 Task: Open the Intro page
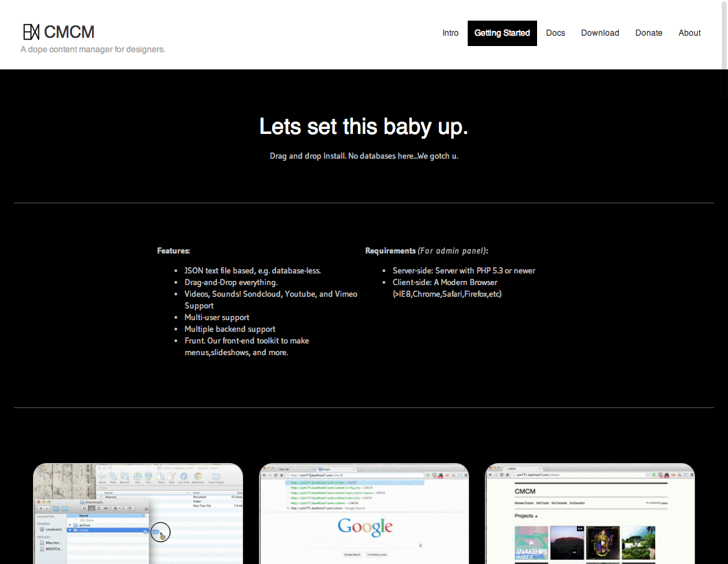tap(451, 33)
